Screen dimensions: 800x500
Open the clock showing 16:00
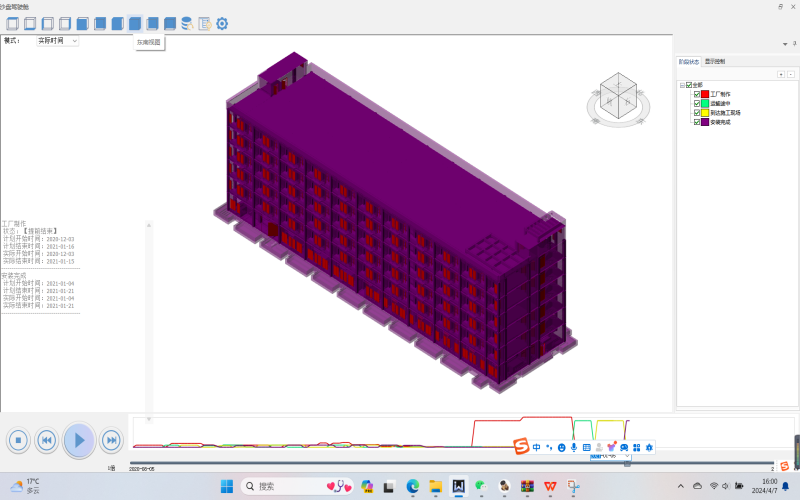pyautogui.click(x=765, y=486)
